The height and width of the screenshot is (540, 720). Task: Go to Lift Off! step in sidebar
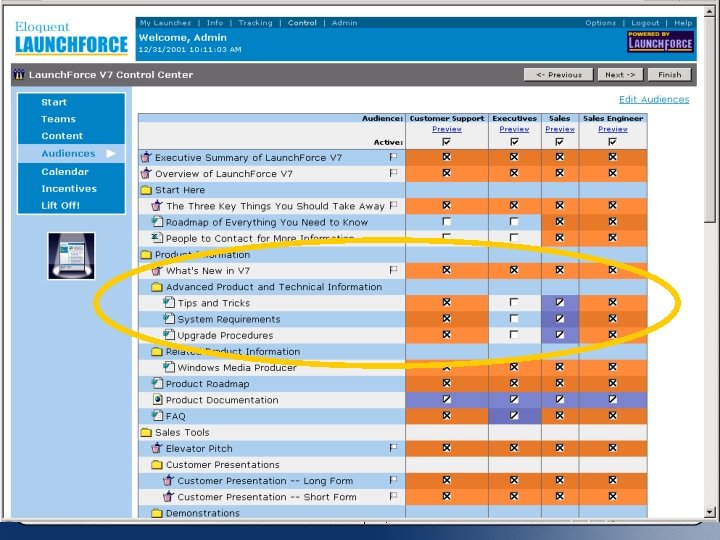point(60,205)
